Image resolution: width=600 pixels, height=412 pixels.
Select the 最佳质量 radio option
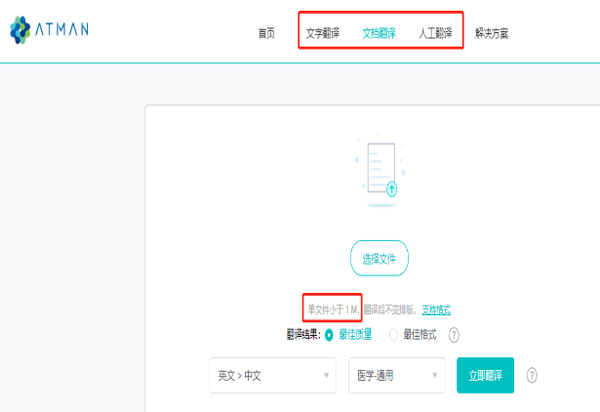coord(330,335)
